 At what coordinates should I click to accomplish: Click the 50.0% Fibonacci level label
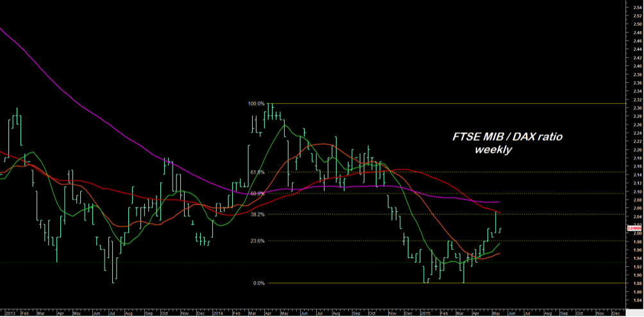point(258,193)
